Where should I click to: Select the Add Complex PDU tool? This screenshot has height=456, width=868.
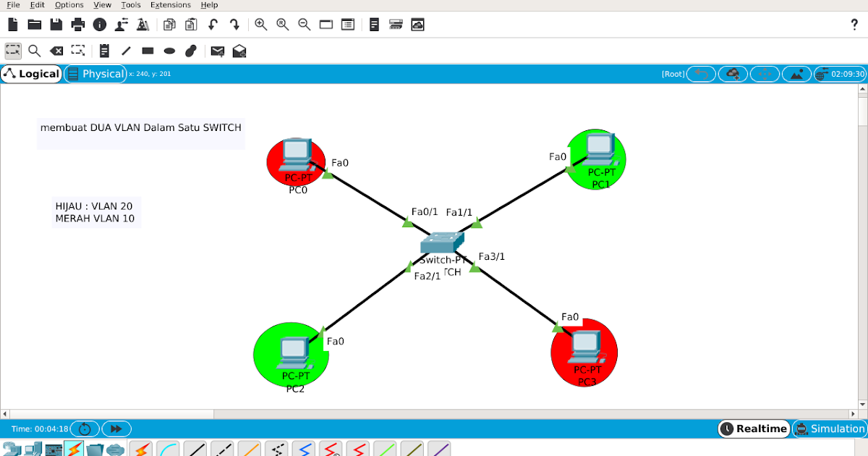pyautogui.click(x=238, y=51)
